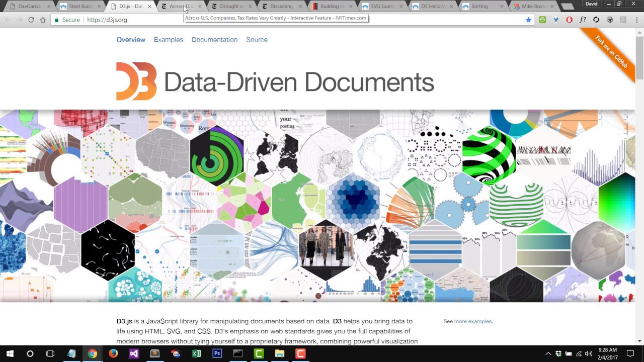Open Photoshop from the taskbar

217,353
